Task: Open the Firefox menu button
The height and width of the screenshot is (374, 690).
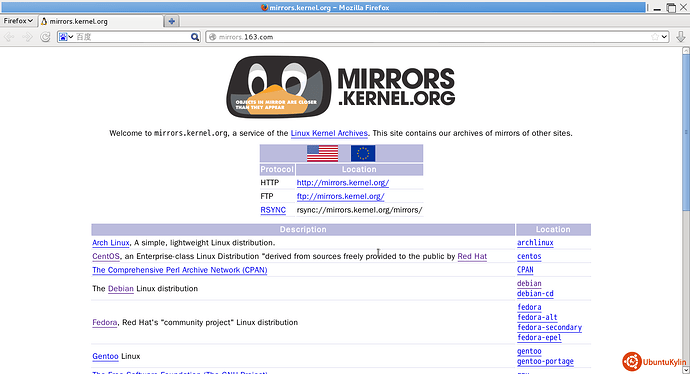Action: point(18,21)
